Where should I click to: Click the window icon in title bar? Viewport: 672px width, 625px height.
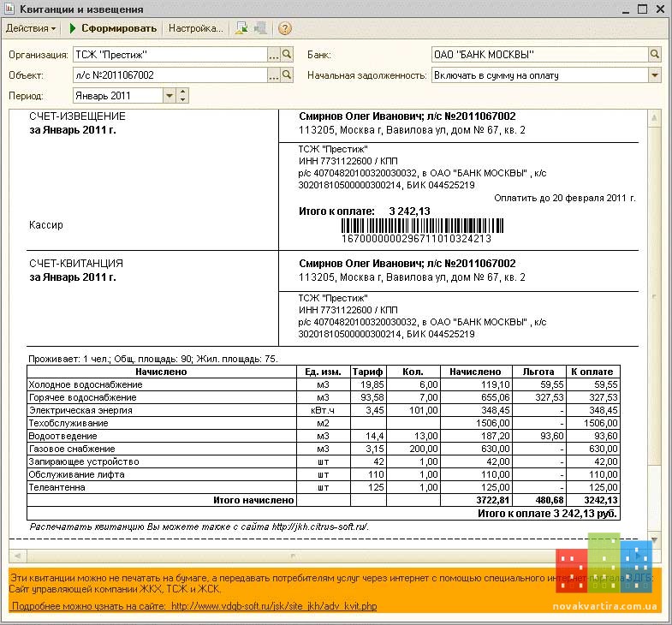(x=9, y=9)
